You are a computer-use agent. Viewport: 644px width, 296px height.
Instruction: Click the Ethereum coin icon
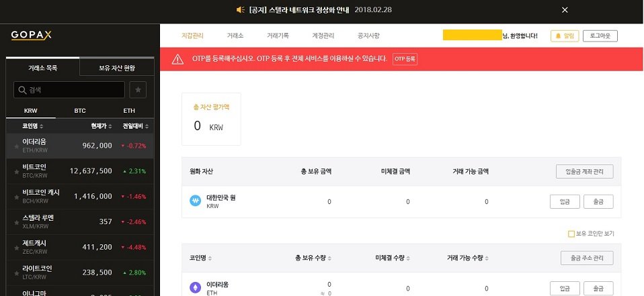point(195,287)
